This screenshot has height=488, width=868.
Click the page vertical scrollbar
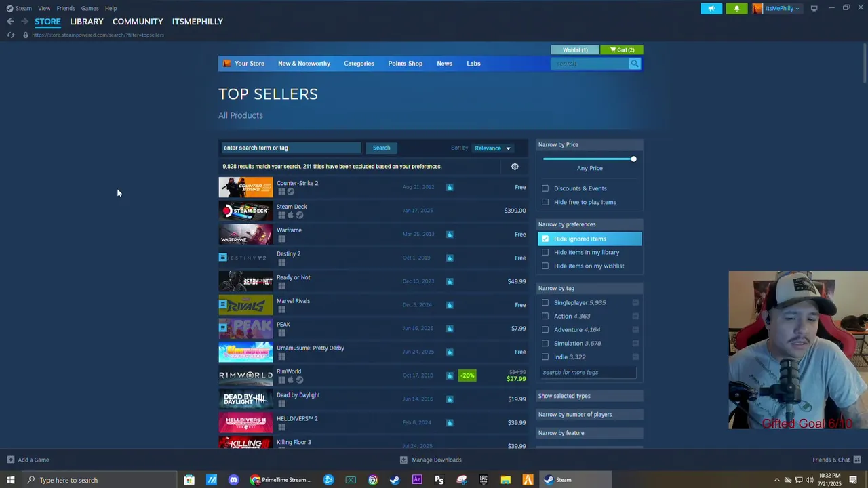(x=863, y=64)
